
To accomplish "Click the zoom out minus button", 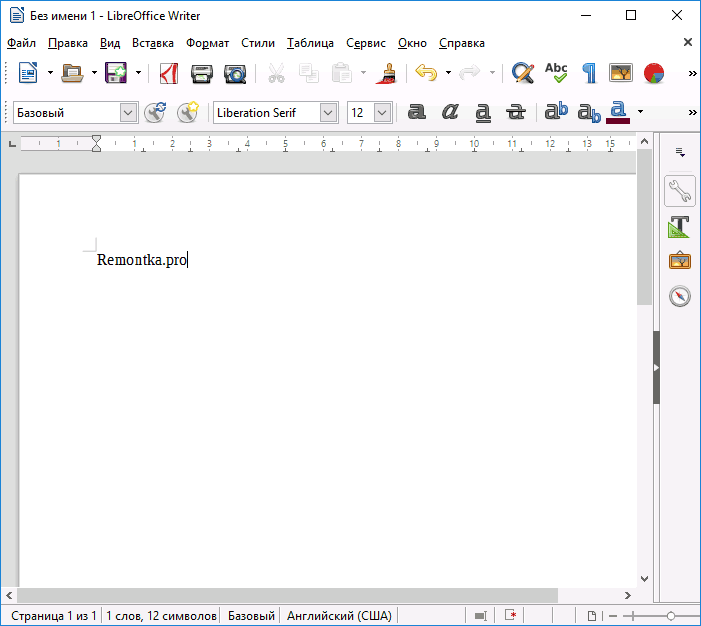I will click(x=613, y=616).
